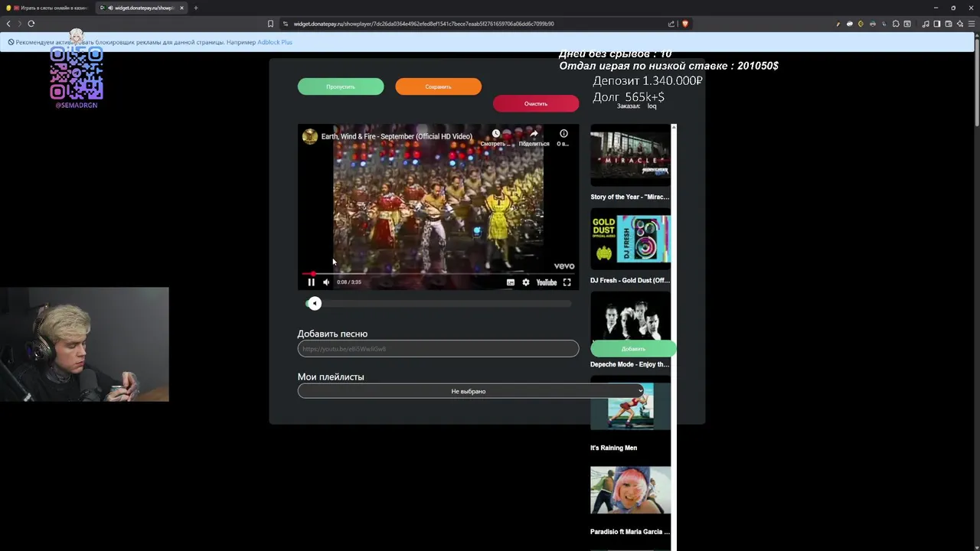980x551 pixels.
Task: Click the 'DJ Fresh - Gold Dust' title
Action: (629, 280)
